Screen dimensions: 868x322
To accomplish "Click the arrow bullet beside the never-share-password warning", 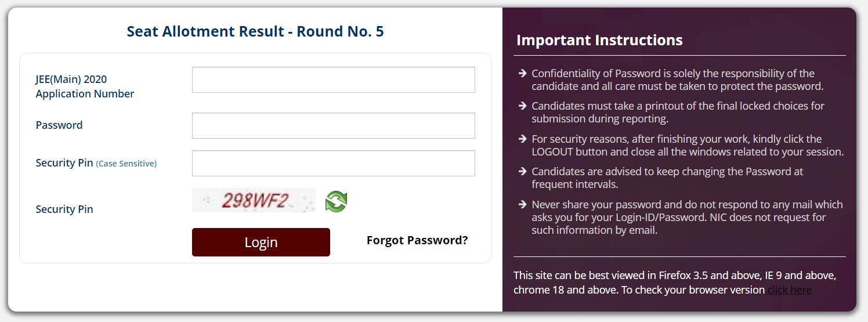I will pyautogui.click(x=522, y=205).
